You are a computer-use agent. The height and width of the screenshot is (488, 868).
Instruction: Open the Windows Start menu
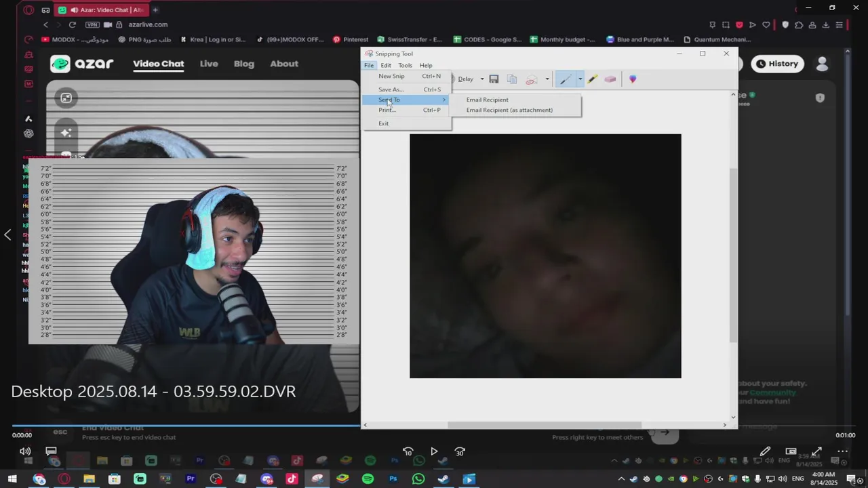coord(12,479)
